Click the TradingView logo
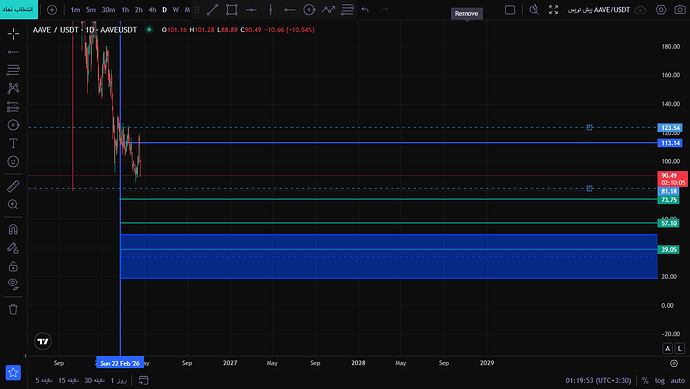 (x=43, y=341)
